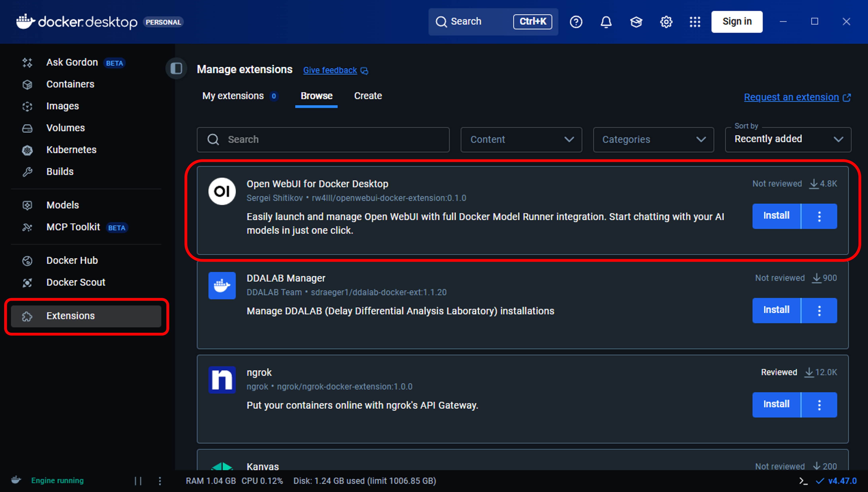Open the Learning center graduation cap icon
868x492 pixels.
click(636, 22)
